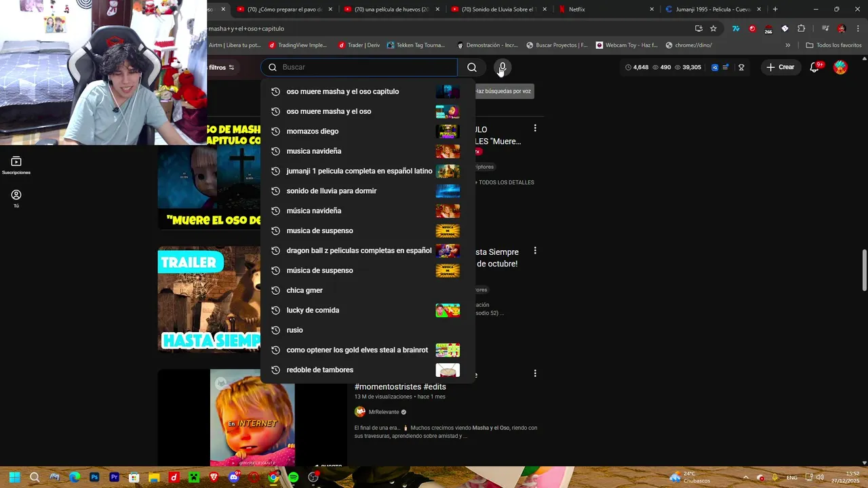This screenshot has height=488, width=868.
Task: Click the voice search microphone icon
Action: [x=502, y=67]
